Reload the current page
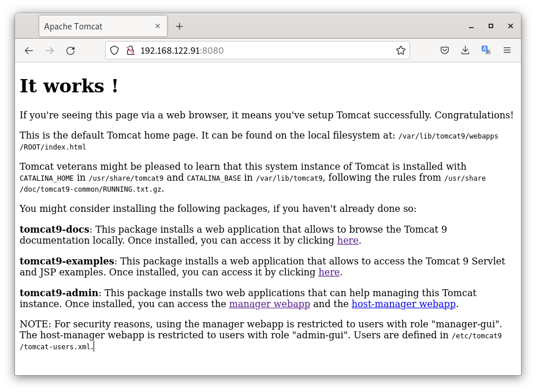Image resolution: width=536 pixels, height=392 pixels. (x=70, y=51)
